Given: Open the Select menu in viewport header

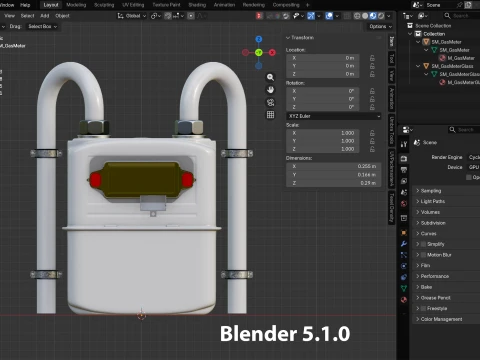Looking at the screenshot, I should click(27, 16).
